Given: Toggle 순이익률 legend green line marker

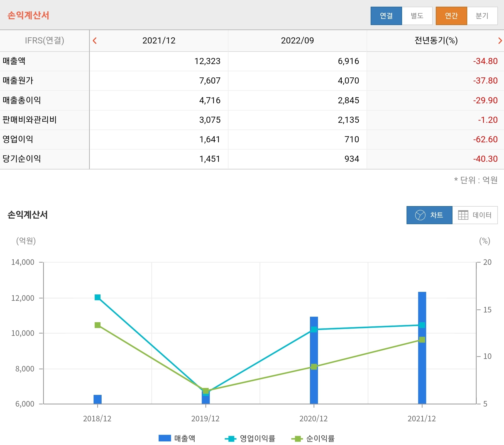Looking at the screenshot, I should coord(297,439).
